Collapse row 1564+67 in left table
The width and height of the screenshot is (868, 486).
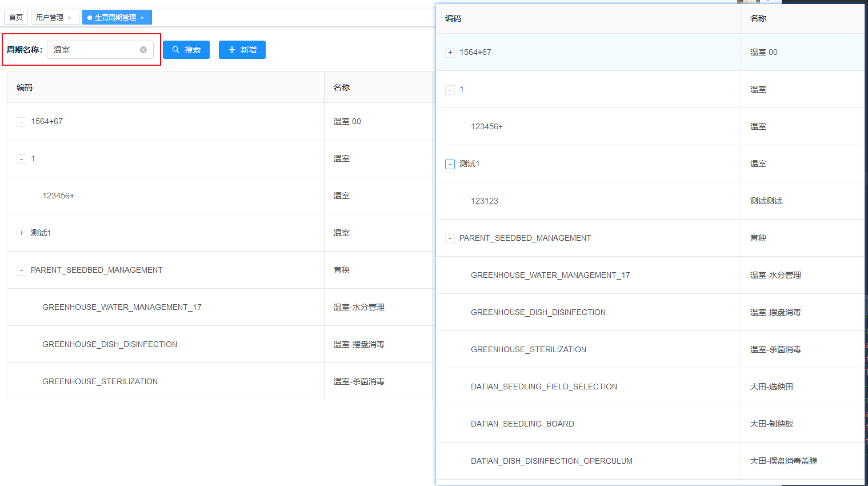(x=21, y=122)
